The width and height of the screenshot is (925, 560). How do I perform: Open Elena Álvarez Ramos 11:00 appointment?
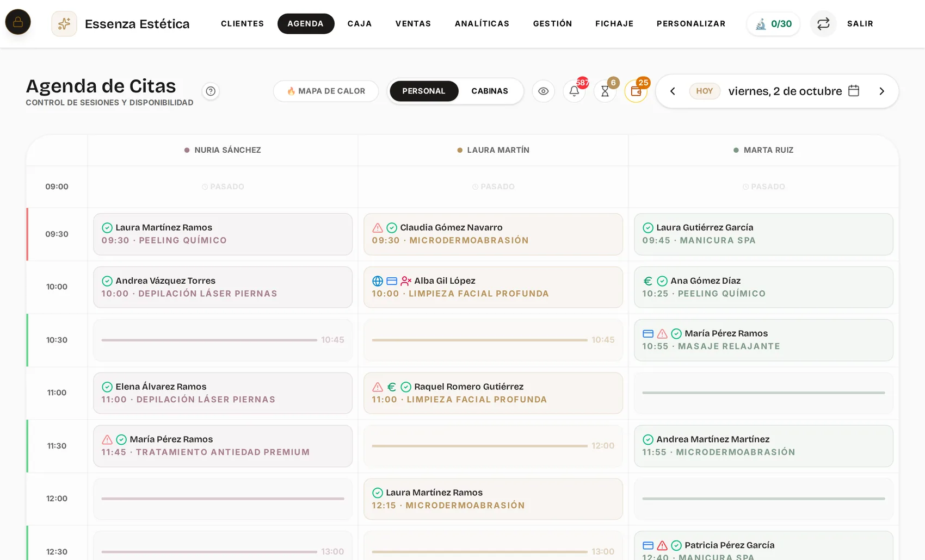coord(223,393)
